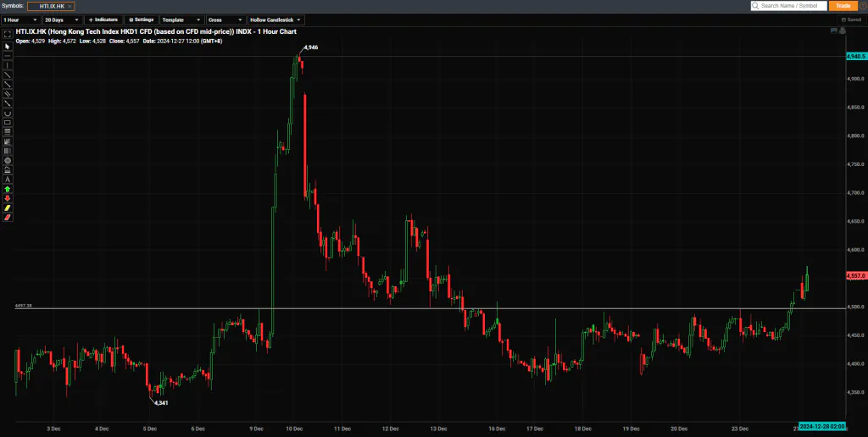Click the magnifier icon in search box
This screenshot has width=868, height=437.
click(x=755, y=6)
